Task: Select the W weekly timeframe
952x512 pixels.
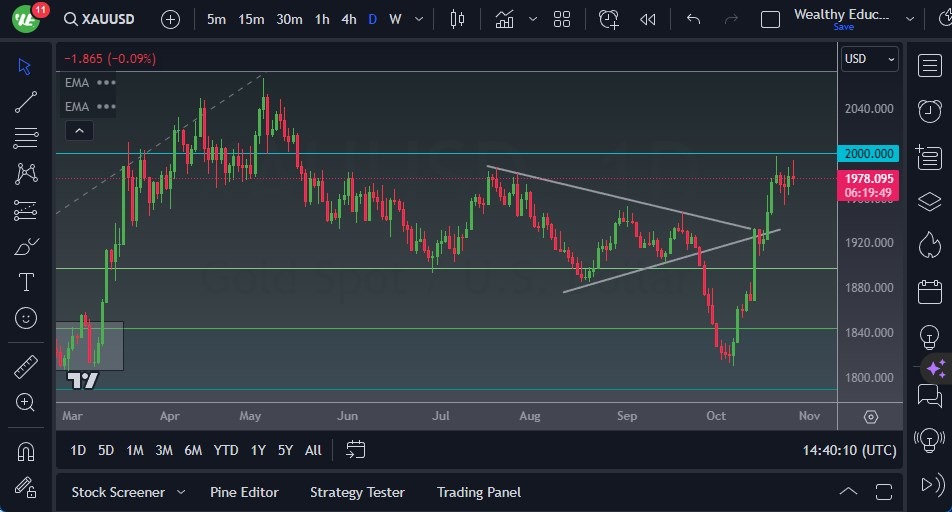Action: tap(395, 19)
